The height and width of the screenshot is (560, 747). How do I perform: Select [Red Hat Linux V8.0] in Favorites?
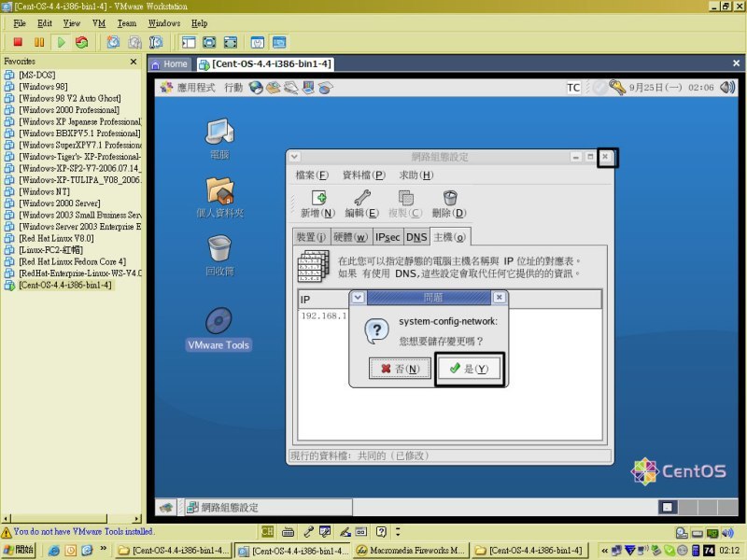56,238
